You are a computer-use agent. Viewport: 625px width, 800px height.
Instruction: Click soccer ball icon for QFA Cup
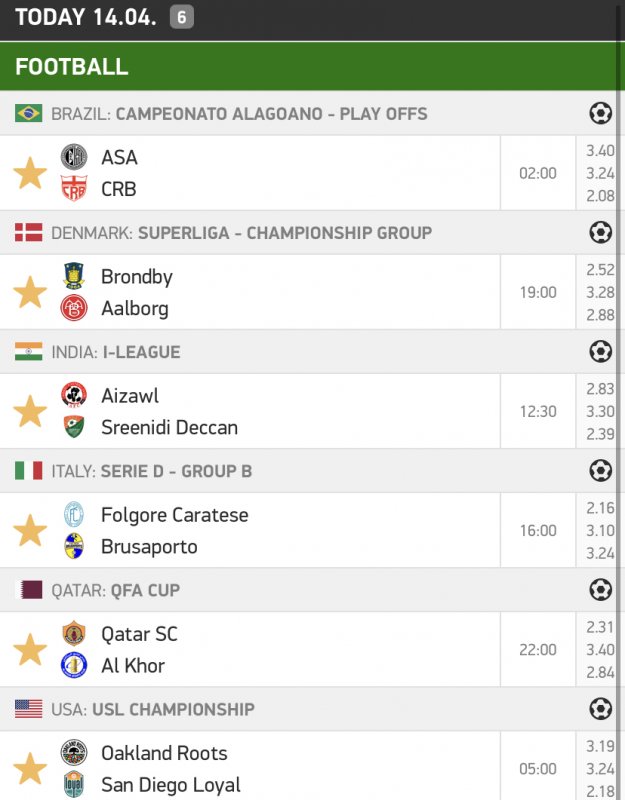[600, 589]
